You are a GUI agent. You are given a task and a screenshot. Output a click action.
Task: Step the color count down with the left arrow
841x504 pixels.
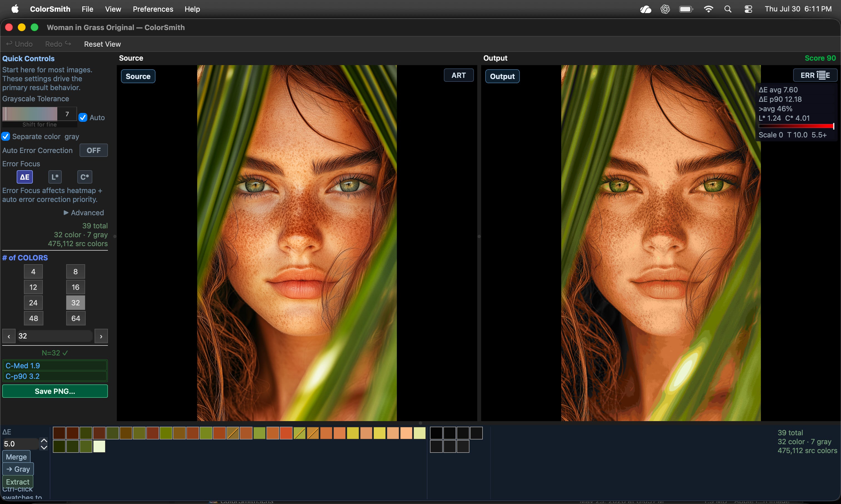click(x=9, y=336)
